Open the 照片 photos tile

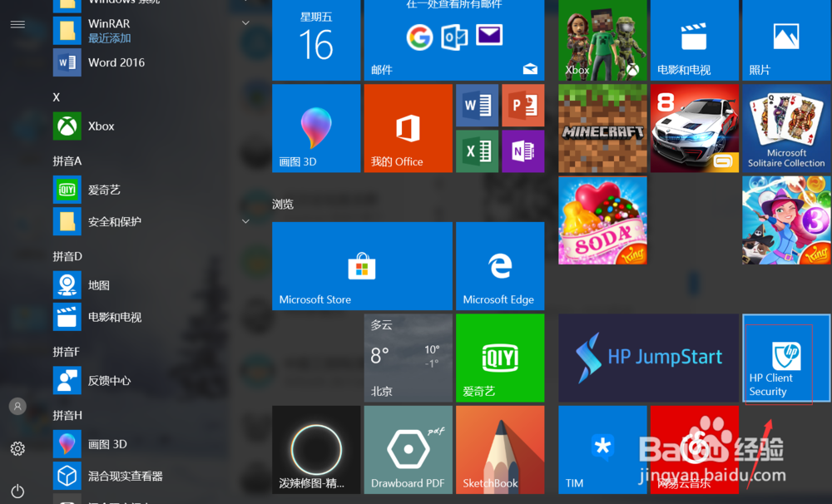786,40
